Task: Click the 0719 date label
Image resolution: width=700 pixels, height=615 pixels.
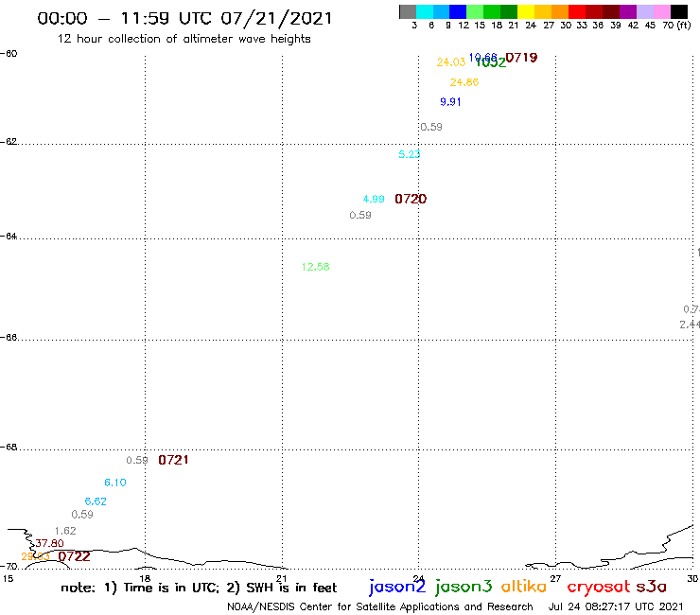Action: [521, 58]
